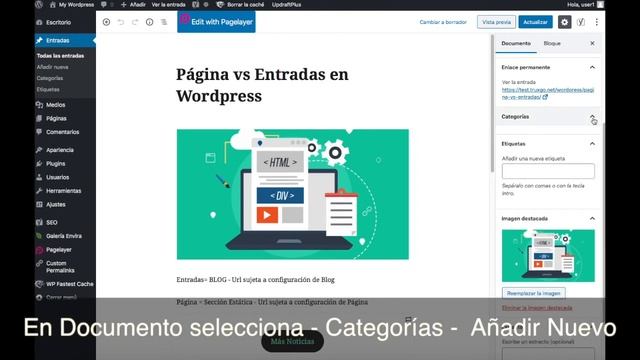The width and height of the screenshot is (640, 360).
Task: Click the Añadir una nueva etiqueta field
Action: pos(548,171)
